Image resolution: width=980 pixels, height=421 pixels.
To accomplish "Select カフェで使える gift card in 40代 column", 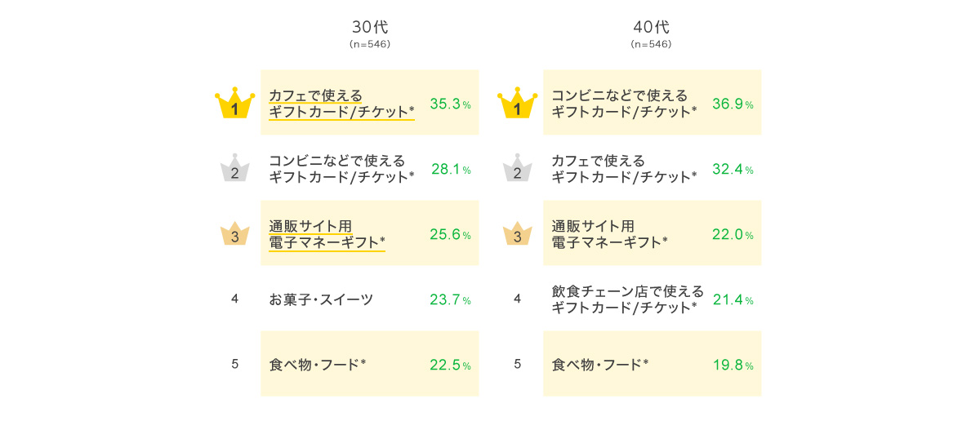I will [624, 169].
